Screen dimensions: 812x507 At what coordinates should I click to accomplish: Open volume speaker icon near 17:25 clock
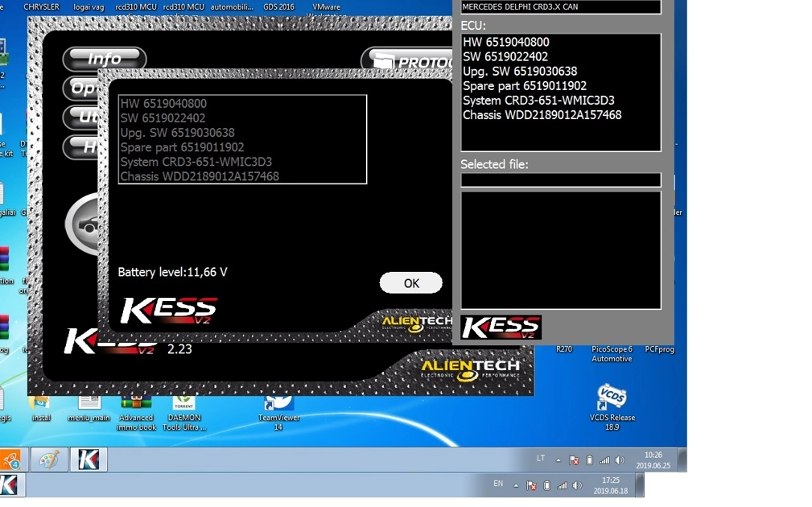(577, 486)
